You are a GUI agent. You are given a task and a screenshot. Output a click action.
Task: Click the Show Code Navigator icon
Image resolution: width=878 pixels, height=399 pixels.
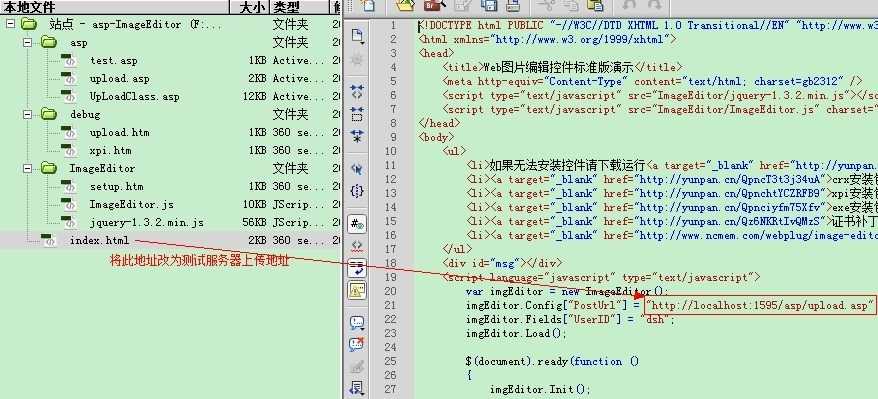point(357,60)
